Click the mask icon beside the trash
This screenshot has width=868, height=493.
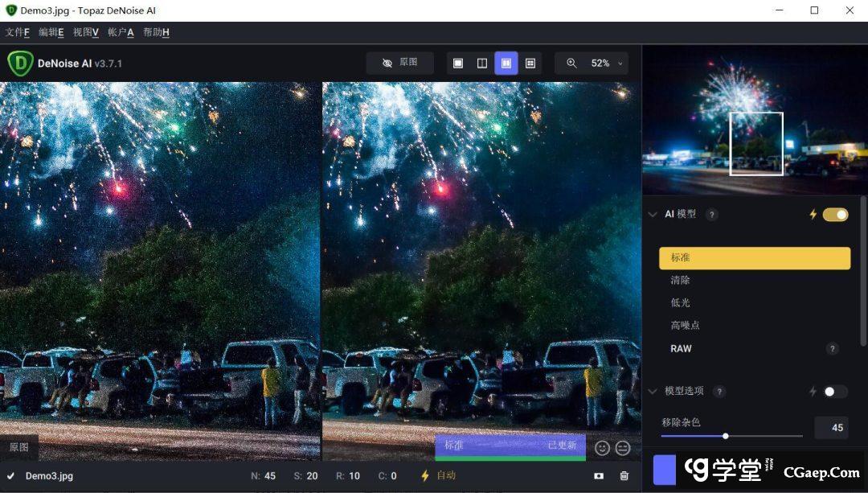point(599,476)
